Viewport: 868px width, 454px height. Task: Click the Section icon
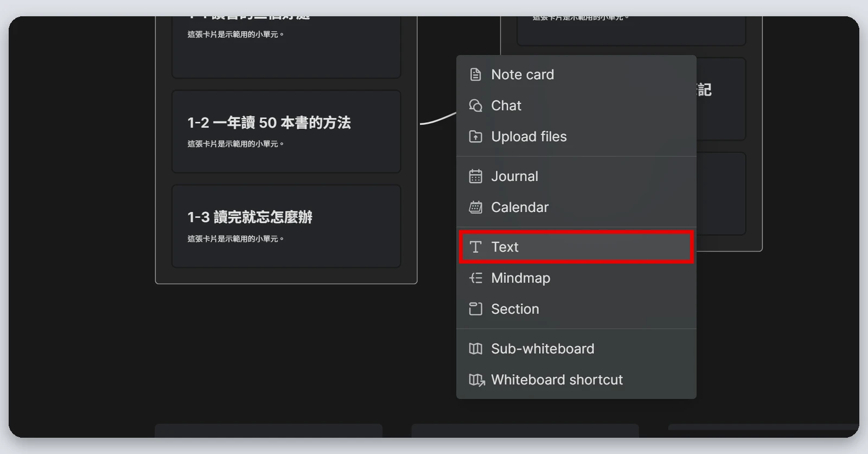[x=475, y=309]
